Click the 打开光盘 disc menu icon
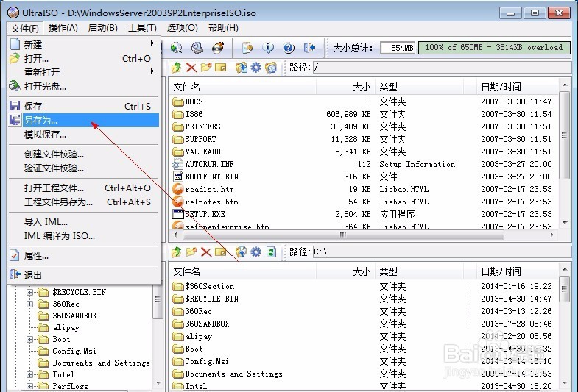Viewport: 578px width, 392px height. 15,86
